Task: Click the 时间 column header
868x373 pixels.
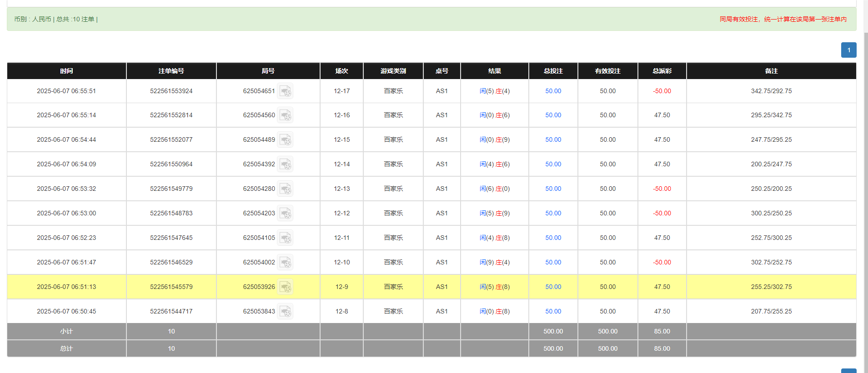Action: coord(66,71)
